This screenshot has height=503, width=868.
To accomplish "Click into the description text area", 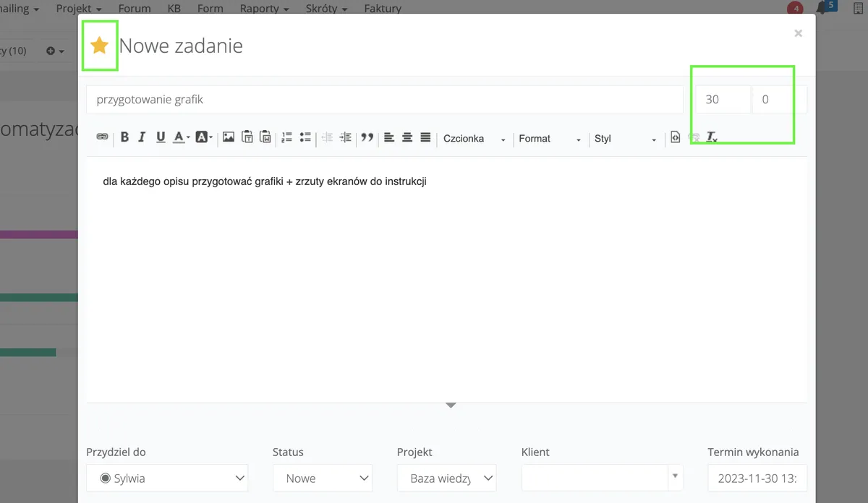I will click(446, 278).
